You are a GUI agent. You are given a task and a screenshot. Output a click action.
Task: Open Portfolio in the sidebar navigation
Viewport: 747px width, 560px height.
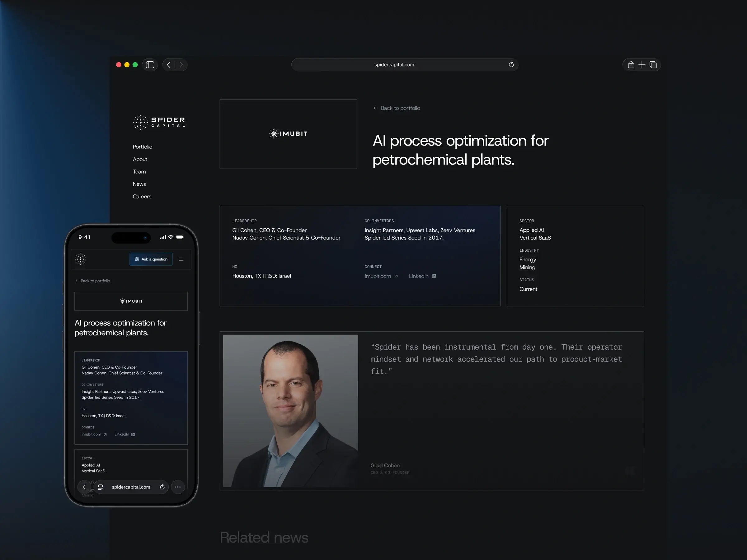(x=143, y=147)
